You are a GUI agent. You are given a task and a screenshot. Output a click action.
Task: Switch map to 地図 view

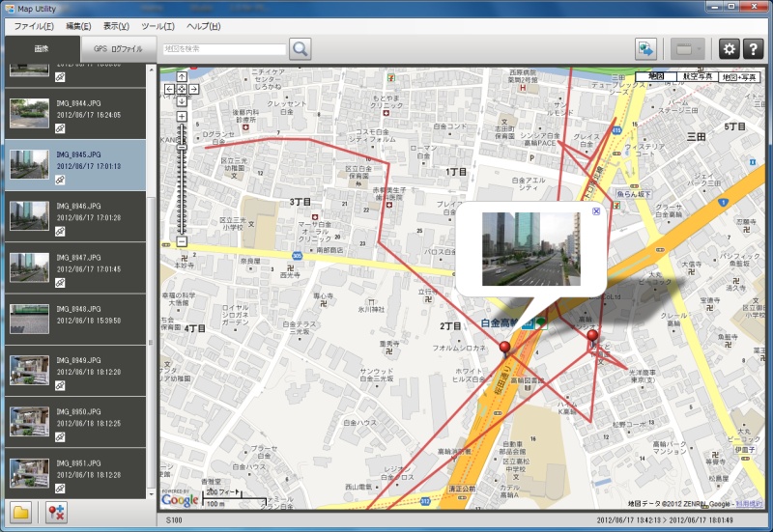(656, 76)
